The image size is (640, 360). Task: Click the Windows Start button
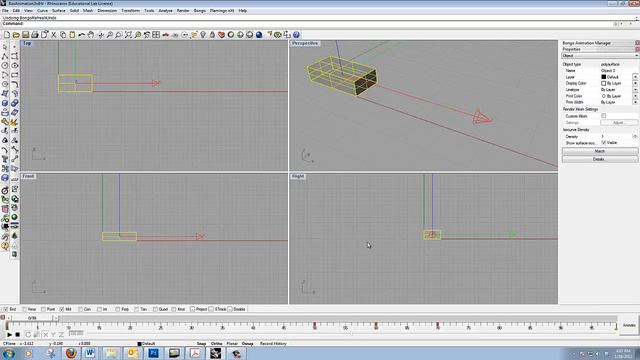click(x=8, y=353)
